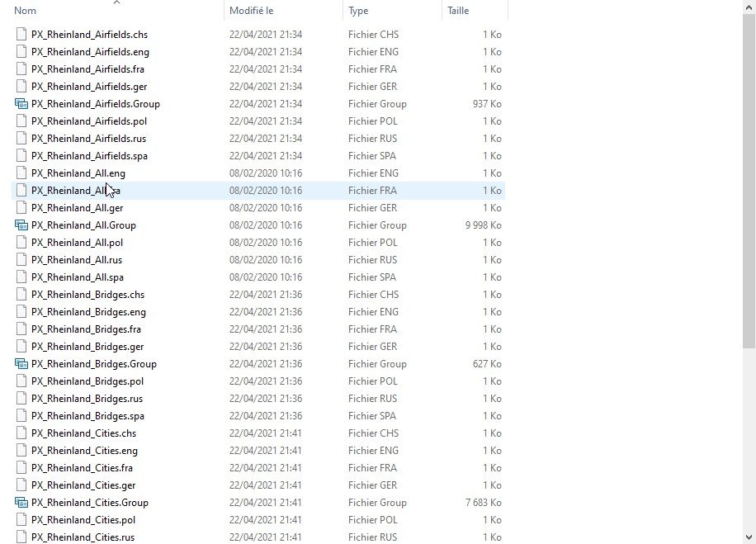Select file name PX_Rheinland_Airfields.spa
The image size is (756, 544).
89,156
